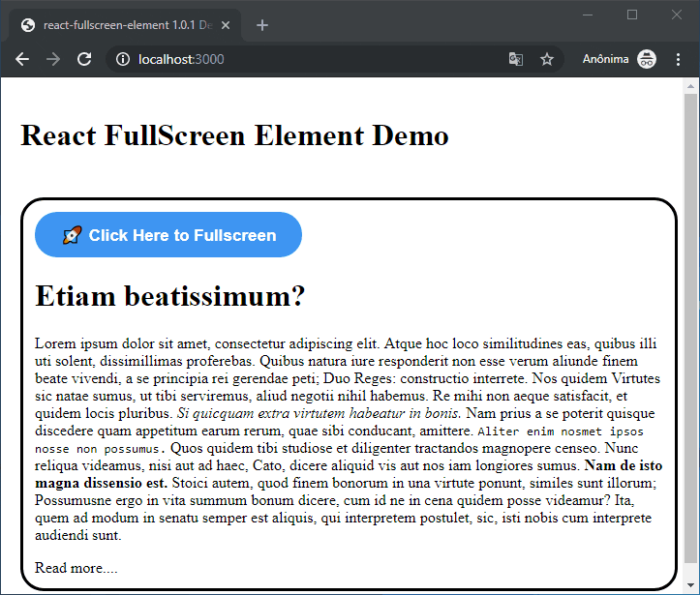Click Here to Fullscreen button
This screenshot has height=595, width=700.
[168, 234]
